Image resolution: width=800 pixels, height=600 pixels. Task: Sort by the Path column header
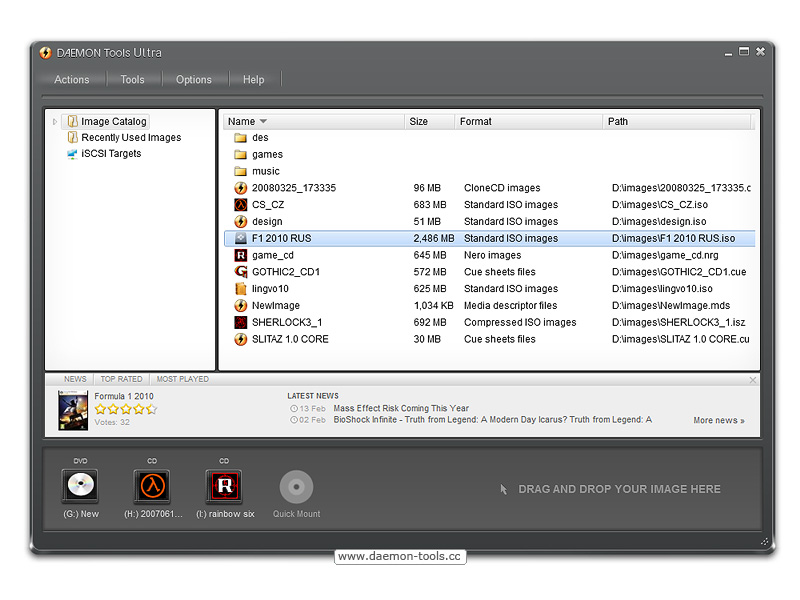point(677,121)
